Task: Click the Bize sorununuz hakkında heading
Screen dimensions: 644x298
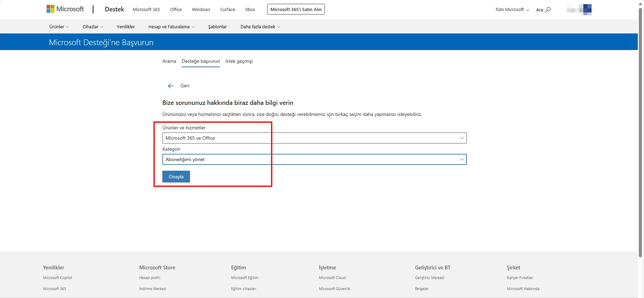Action: [x=228, y=103]
